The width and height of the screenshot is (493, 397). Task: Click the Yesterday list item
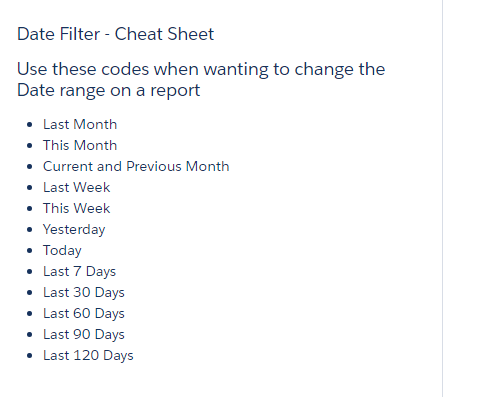(x=74, y=230)
